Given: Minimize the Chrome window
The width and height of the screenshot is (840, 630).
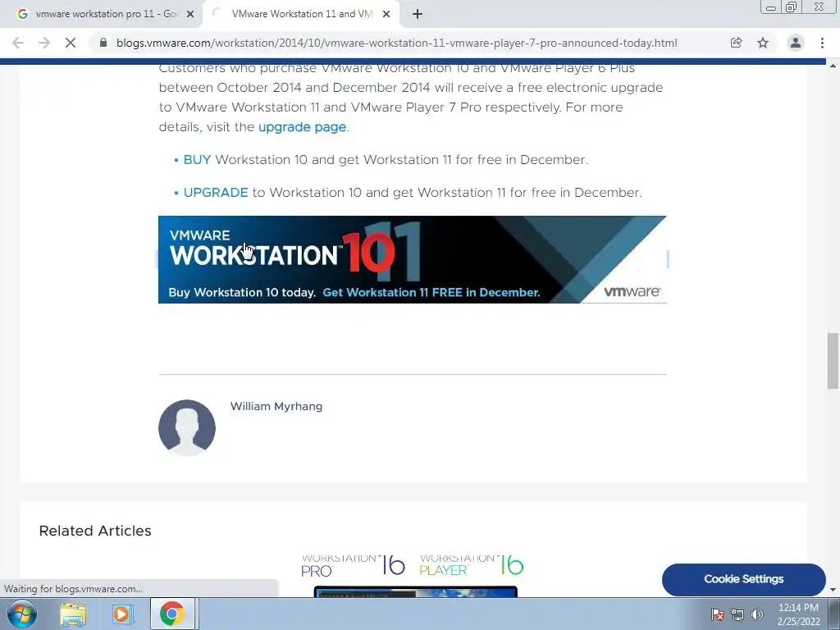Looking at the screenshot, I should point(771,7).
